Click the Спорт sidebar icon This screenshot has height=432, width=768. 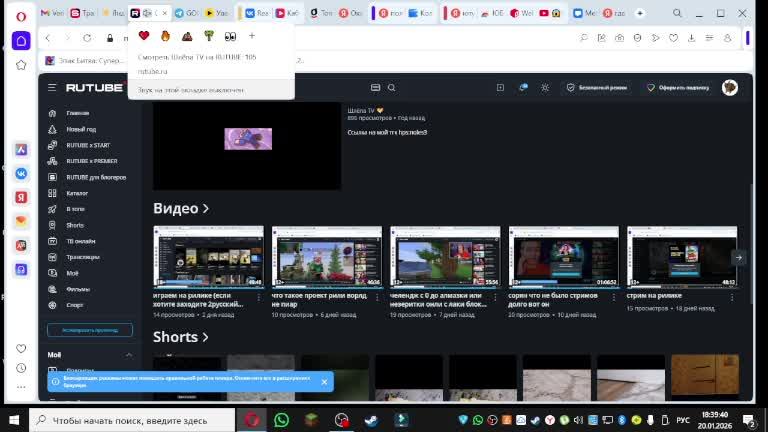[x=52, y=305]
